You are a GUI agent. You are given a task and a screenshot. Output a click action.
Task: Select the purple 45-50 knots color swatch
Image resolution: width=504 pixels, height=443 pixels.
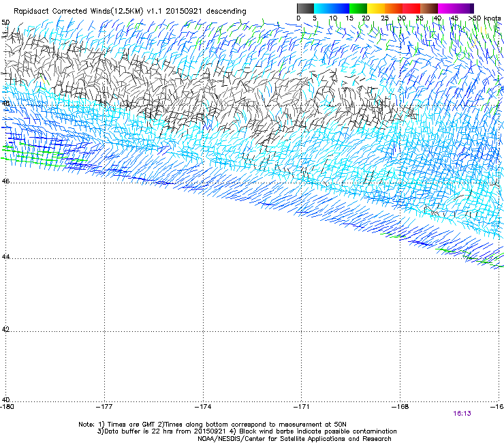pyautogui.click(x=464, y=8)
